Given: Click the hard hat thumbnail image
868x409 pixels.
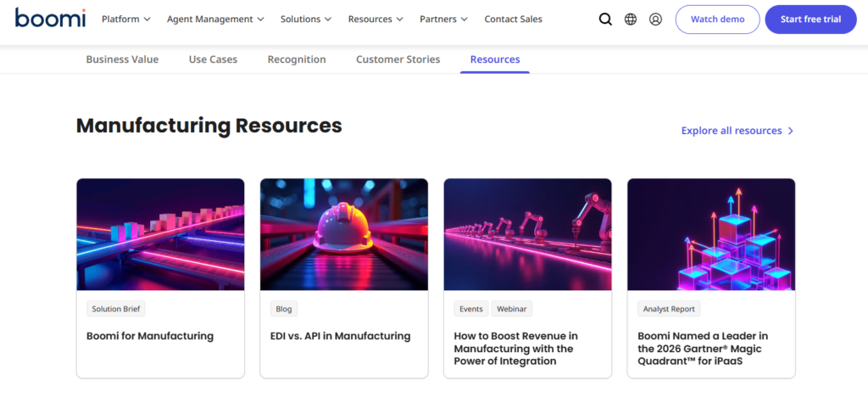Looking at the screenshot, I should tap(344, 234).
